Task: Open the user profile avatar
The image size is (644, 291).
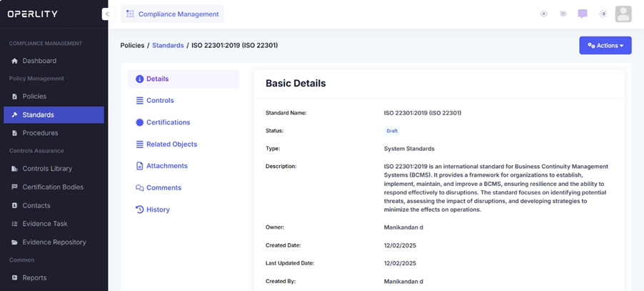Action: [x=623, y=14]
